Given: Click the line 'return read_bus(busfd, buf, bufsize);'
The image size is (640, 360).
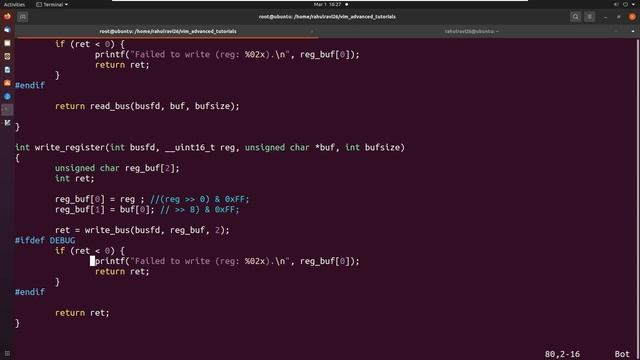Looking at the screenshot, I should [147, 106].
